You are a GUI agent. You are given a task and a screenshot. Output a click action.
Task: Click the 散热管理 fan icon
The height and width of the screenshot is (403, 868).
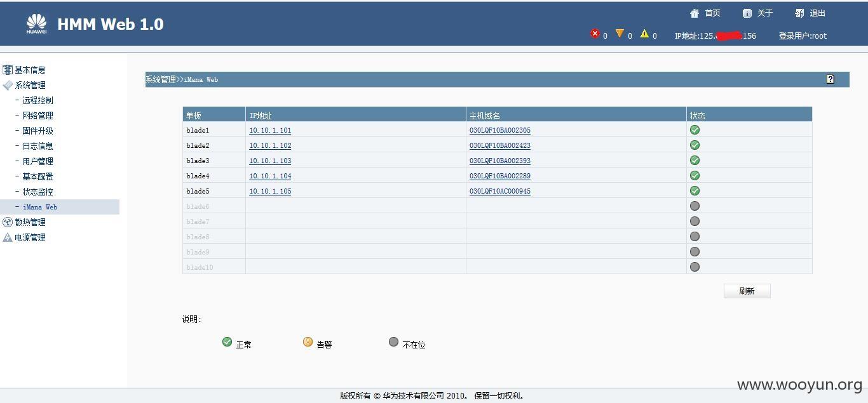point(8,222)
